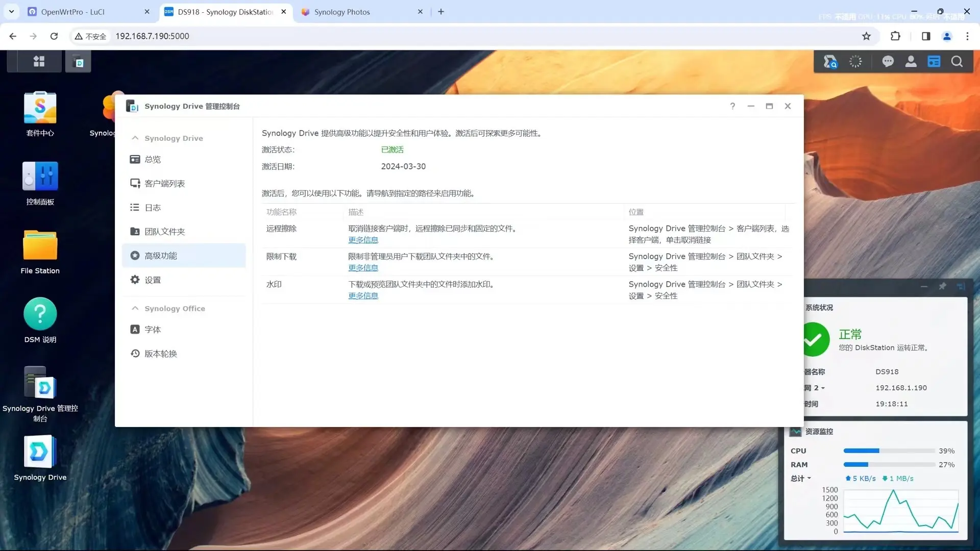The image size is (980, 551).
Task: Select 客户端列表 in the sidebar
Action: (184, 184)
